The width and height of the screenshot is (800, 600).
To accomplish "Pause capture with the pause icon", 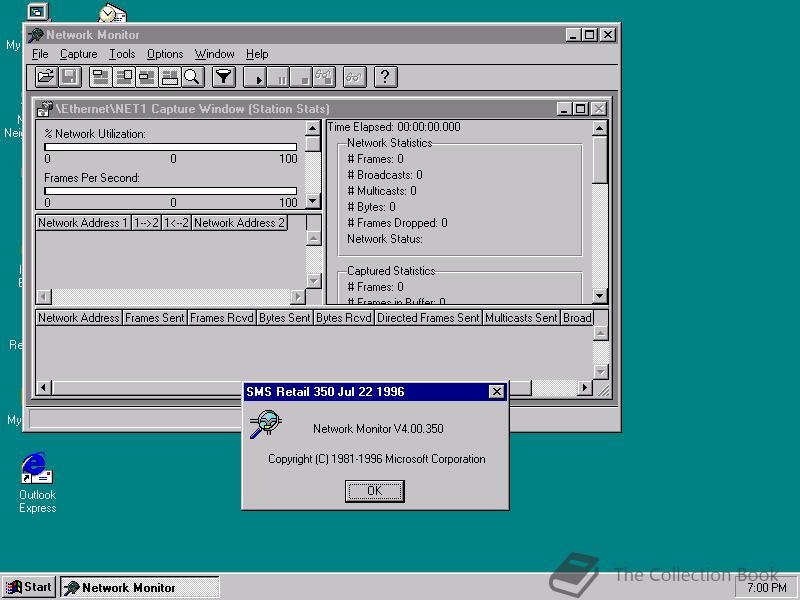I will pos(278,77).
